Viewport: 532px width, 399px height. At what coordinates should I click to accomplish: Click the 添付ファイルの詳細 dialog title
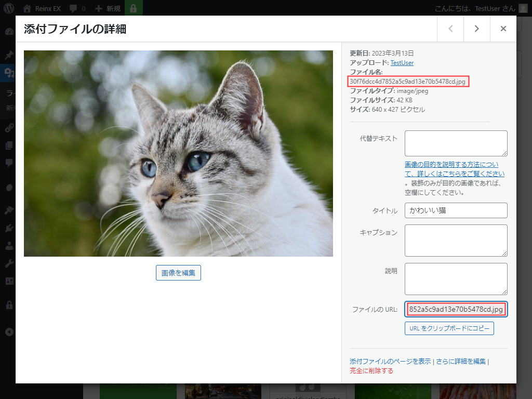point(75,29)
